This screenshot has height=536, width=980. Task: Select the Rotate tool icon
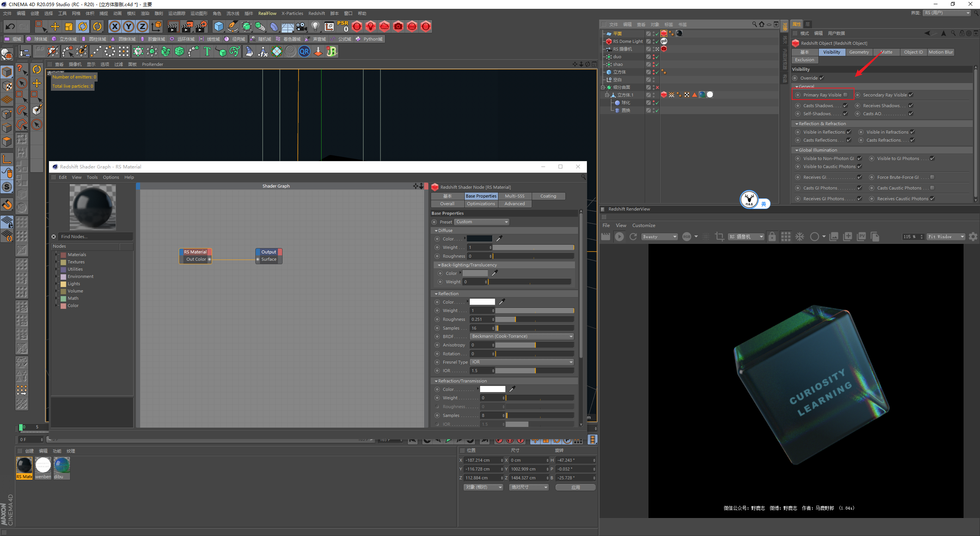coord(83,26)
